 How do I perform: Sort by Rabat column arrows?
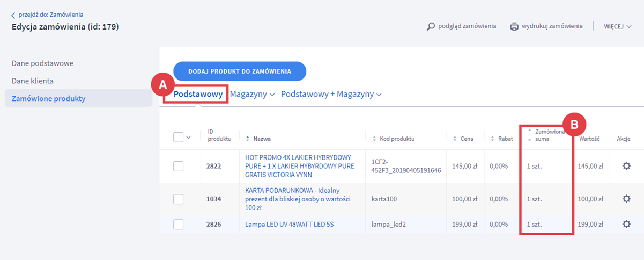coord(493,139)
